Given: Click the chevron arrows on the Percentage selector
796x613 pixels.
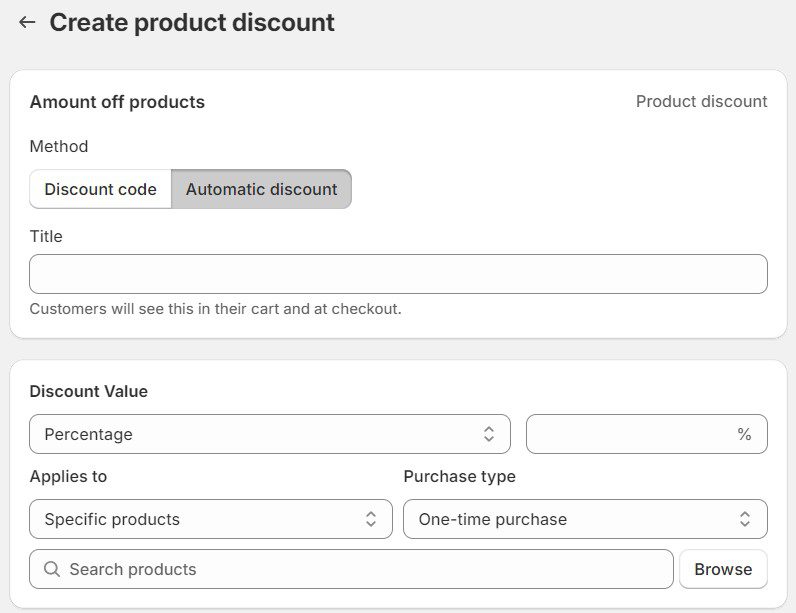Looking at the screenshot, I should (488, 434).
